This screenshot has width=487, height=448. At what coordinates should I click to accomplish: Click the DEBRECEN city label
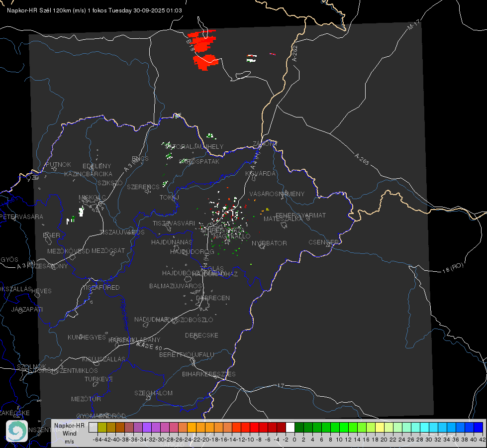coord(213,298)
